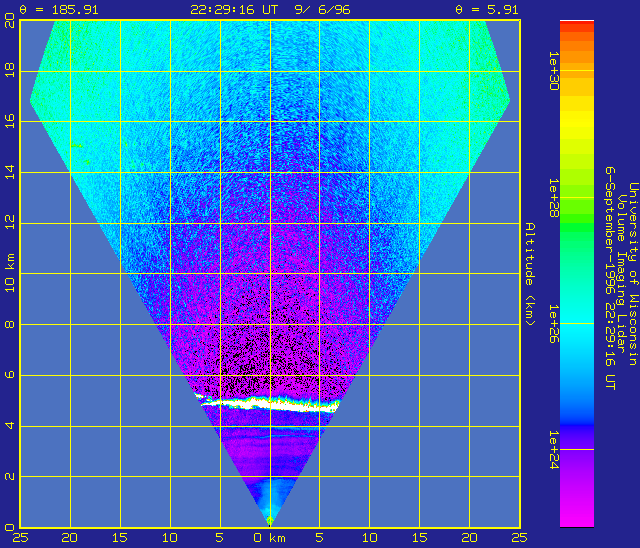640x548 pixels.
Task: Click the altitude axis label 4
Action: [x=10, y=426]
